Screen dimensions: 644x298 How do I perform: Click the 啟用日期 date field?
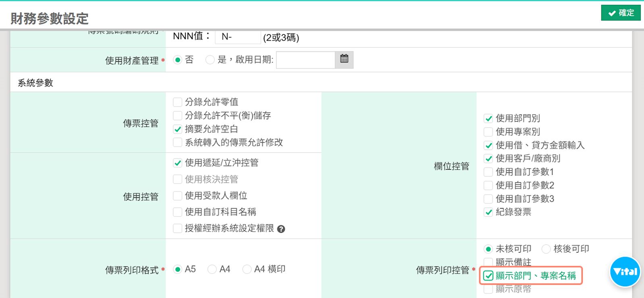pos(305,60)
